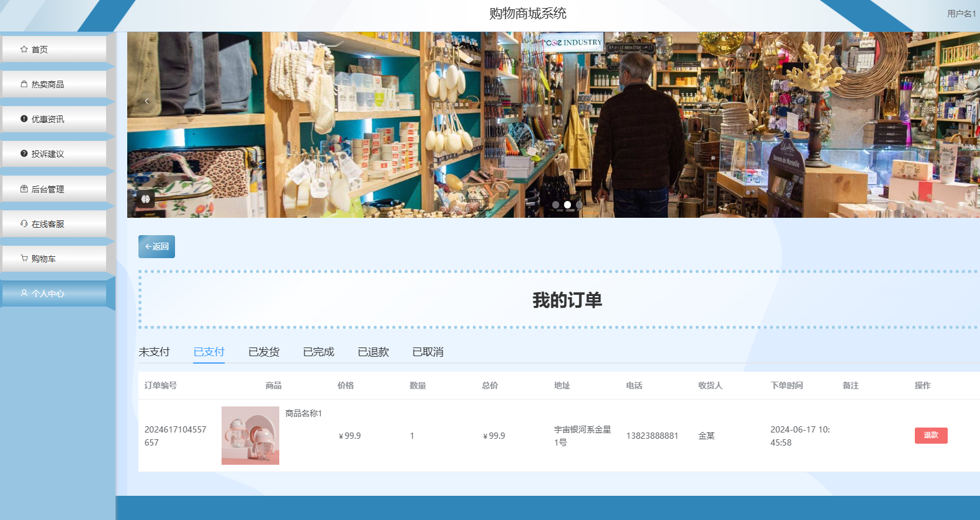Click the 备注 column header
Screen dimensions: 980x520
click(851, 385)
